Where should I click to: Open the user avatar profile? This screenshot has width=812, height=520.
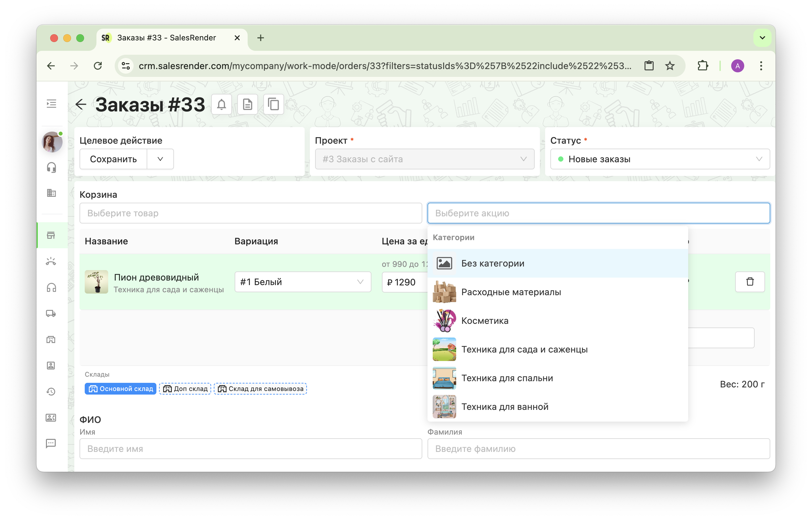(52, 142)
